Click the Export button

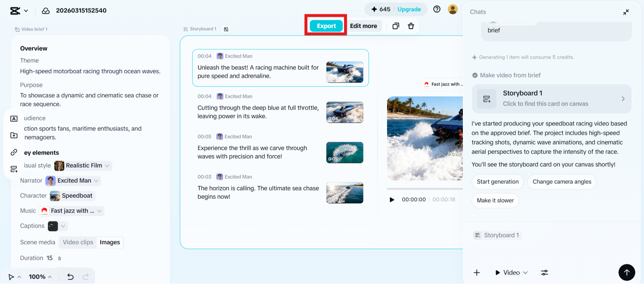326,26
